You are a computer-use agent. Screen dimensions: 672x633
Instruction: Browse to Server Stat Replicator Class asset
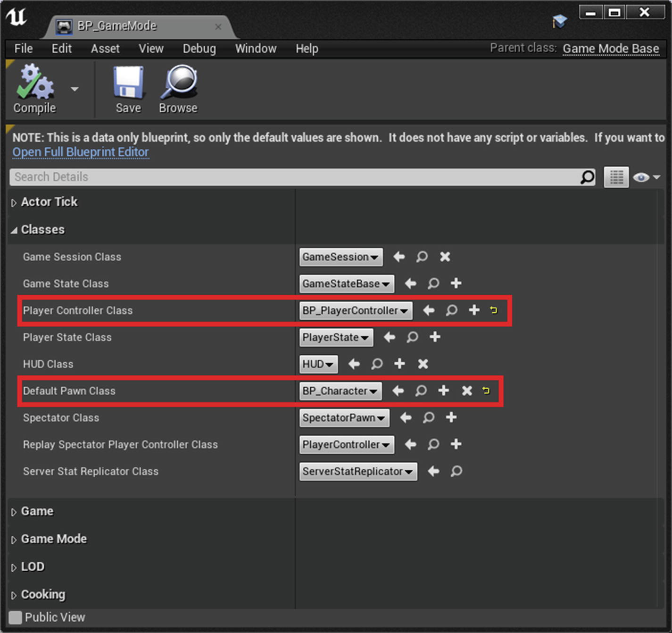[456, 471]
